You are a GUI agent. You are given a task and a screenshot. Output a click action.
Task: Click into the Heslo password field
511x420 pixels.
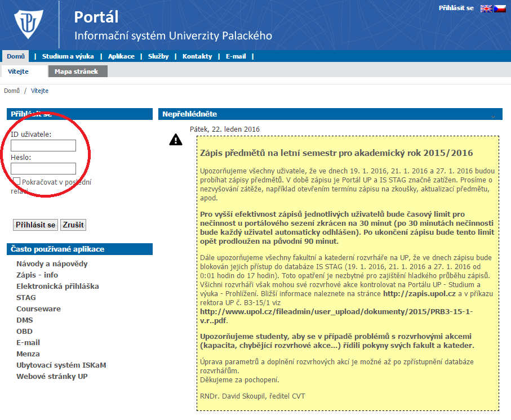[x=43, y=168]
